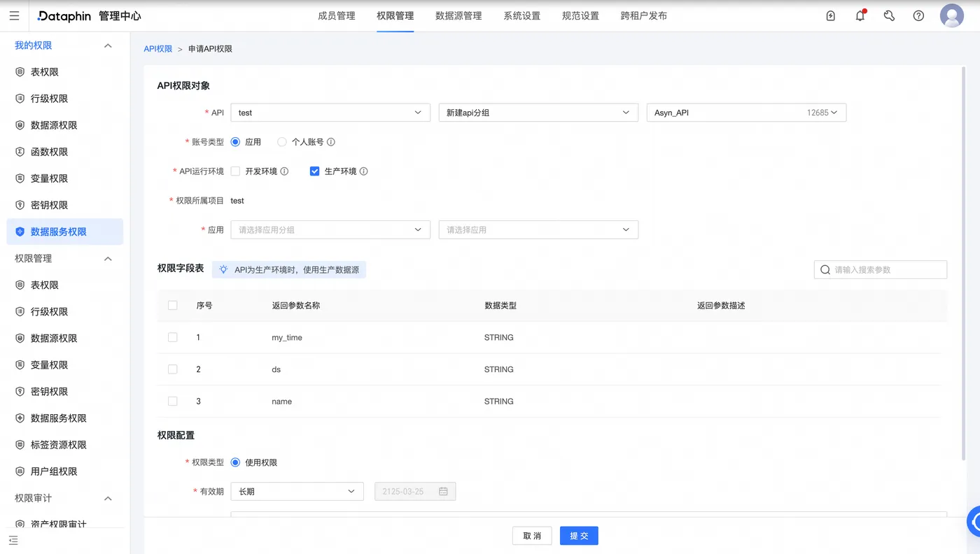Switch to 成员管理 tab
980x554 pixels.
click(x=337, y=15)
